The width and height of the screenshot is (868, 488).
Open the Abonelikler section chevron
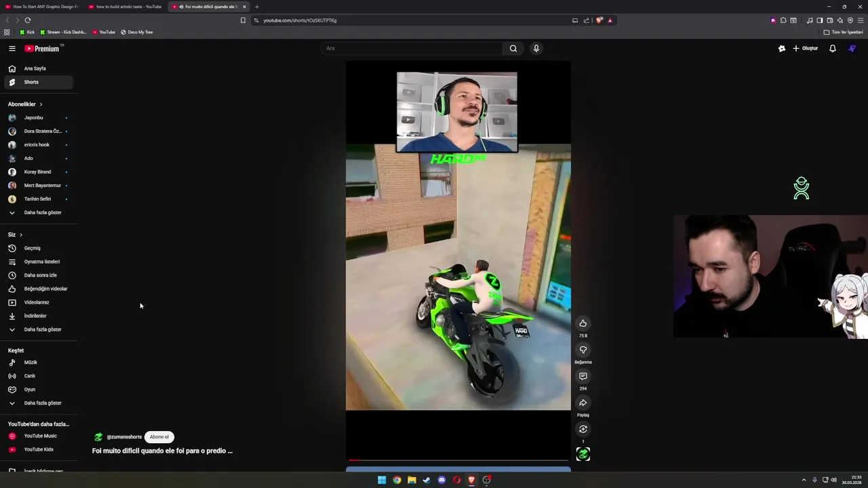point(41,104)
